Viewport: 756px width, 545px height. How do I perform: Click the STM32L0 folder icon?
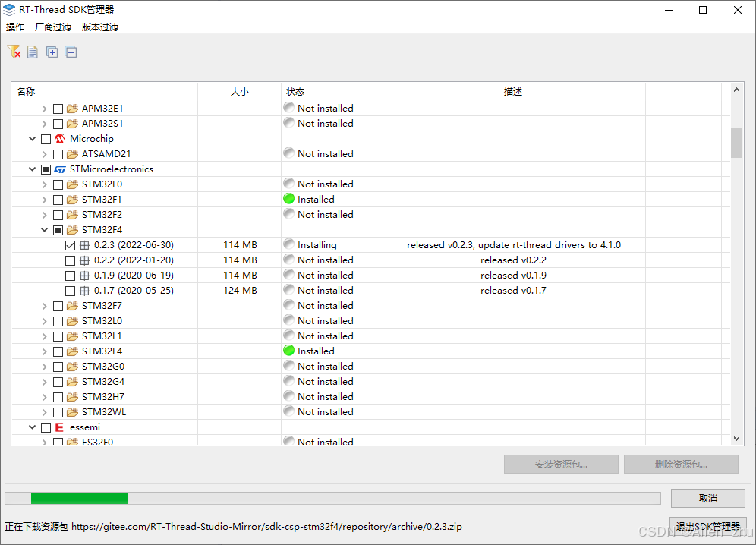72,321
